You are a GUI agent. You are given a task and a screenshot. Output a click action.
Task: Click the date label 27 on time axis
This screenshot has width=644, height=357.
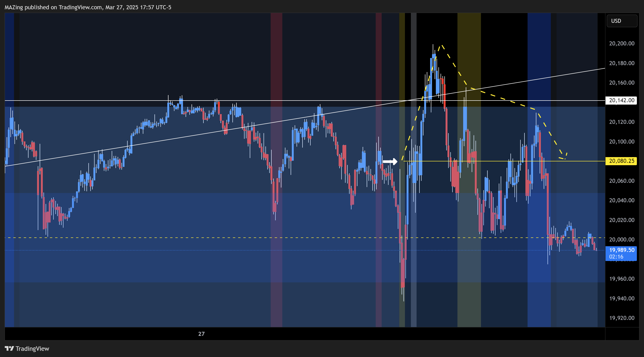point(201,334)
